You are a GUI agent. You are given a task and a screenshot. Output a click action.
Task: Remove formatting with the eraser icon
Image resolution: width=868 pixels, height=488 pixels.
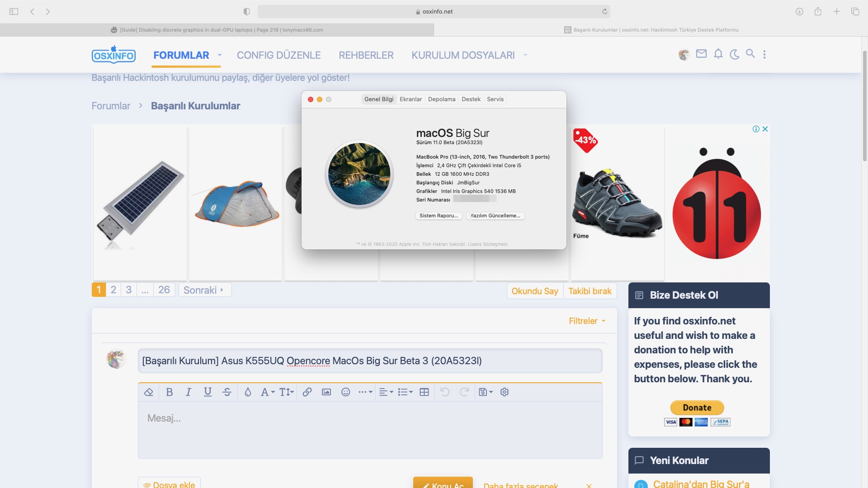coord(149,392)
